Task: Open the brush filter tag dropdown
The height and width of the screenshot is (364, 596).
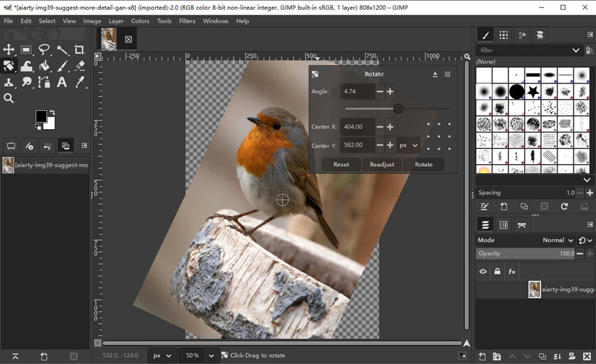Action: 576,50
